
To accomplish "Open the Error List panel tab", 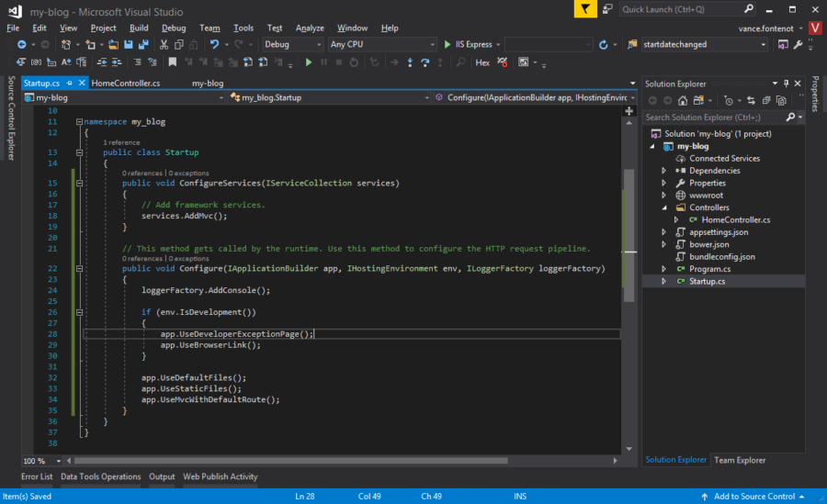I will coord(37,476).
